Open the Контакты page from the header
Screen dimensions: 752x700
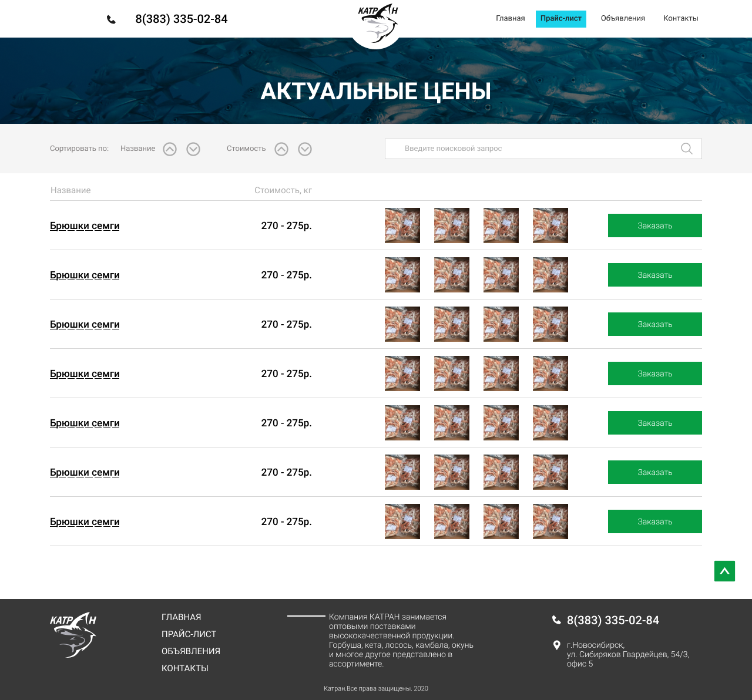(x=680, y=18)
